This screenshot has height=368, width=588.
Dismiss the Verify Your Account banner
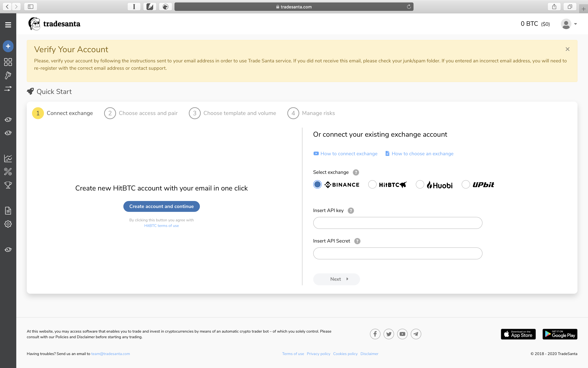tap(568, 49)
